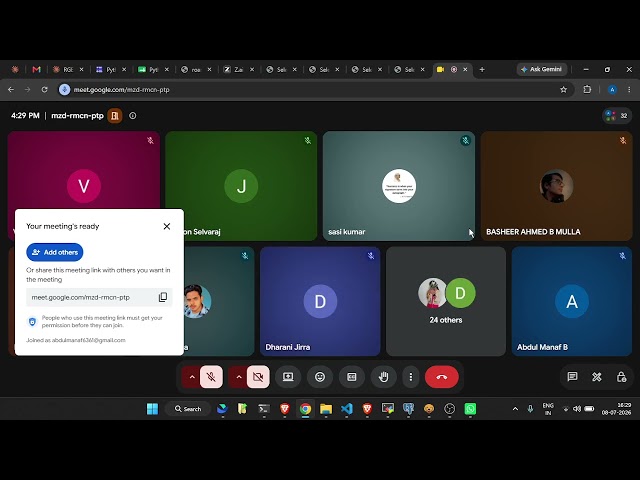This screenshot has width=640, height=480.
Task: Leave the call with red button
Action: (x=442, y=377)
